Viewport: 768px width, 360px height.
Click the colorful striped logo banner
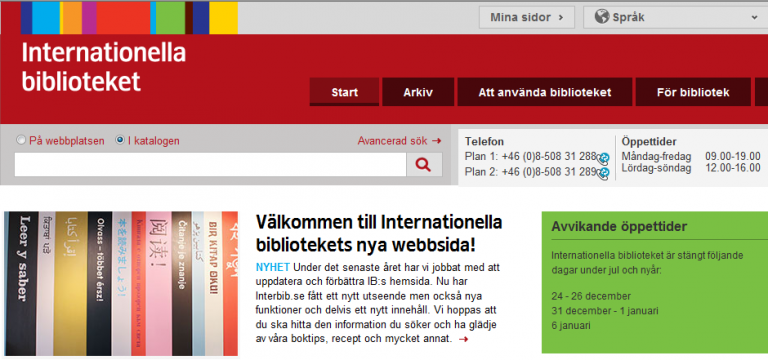[129, 18]
